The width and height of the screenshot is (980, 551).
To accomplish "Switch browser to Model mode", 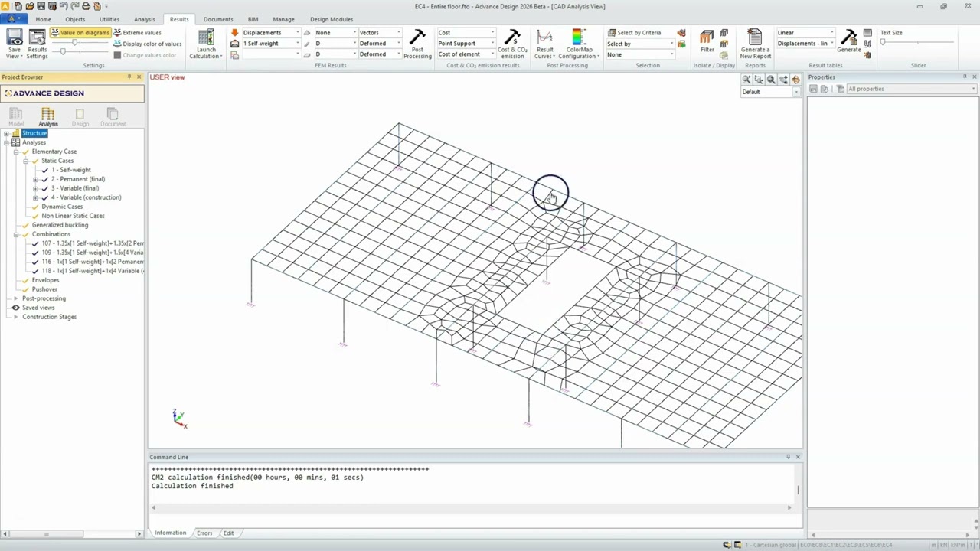I will click(x=15, y=116).
